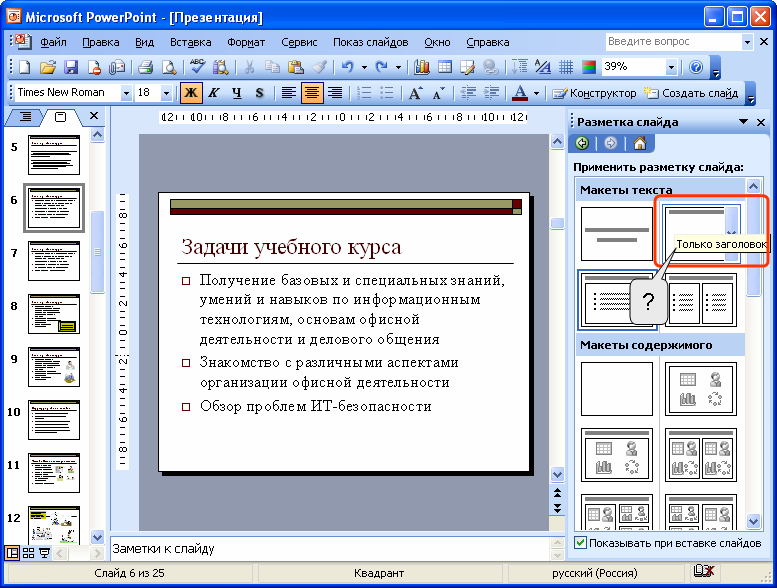This screenshot has height=588, width=777.
Task: Click the 'Введите вопрос' help input field
Action: click(x=673, y=42)
